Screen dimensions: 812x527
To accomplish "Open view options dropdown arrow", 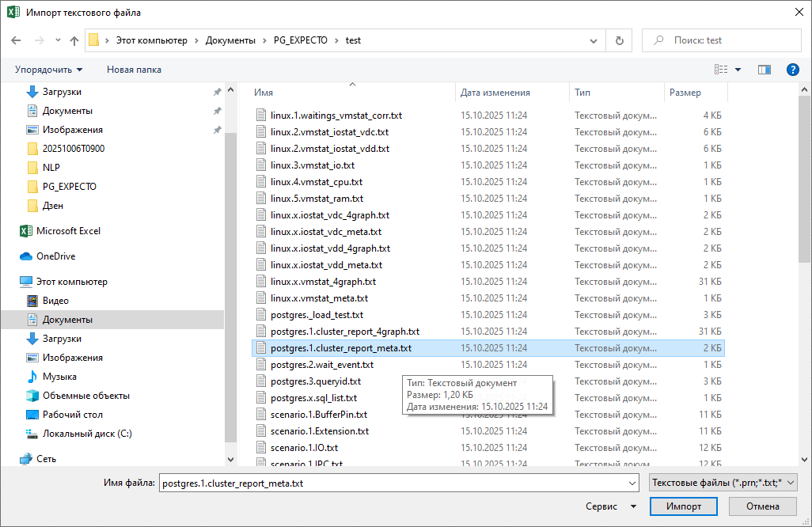I will (738, 70).
